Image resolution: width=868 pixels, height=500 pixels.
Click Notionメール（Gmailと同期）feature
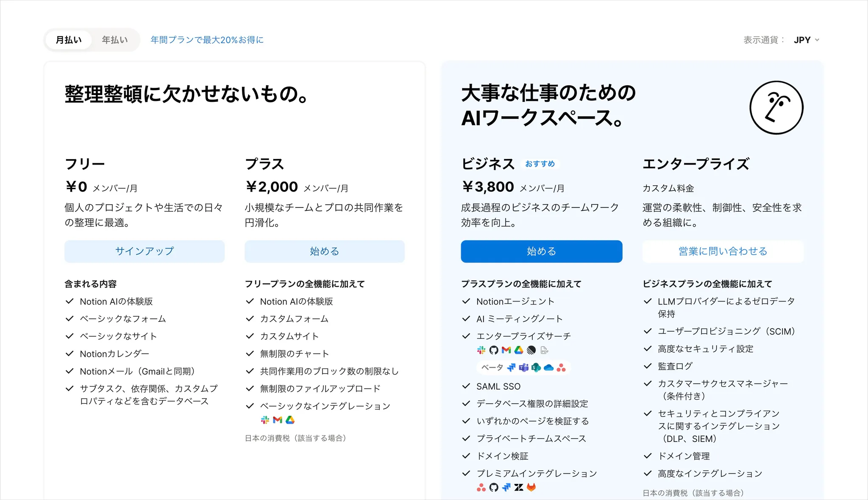[x=139, y=372]
